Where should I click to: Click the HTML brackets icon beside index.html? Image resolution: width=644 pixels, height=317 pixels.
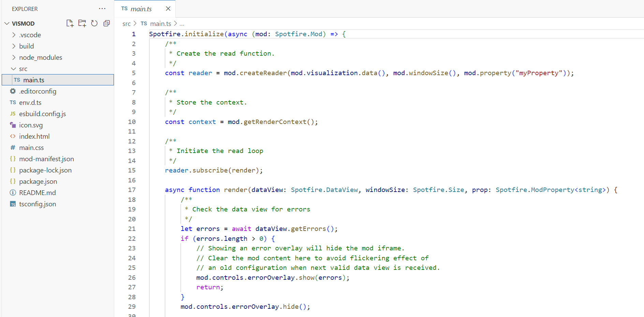[13, 136]
